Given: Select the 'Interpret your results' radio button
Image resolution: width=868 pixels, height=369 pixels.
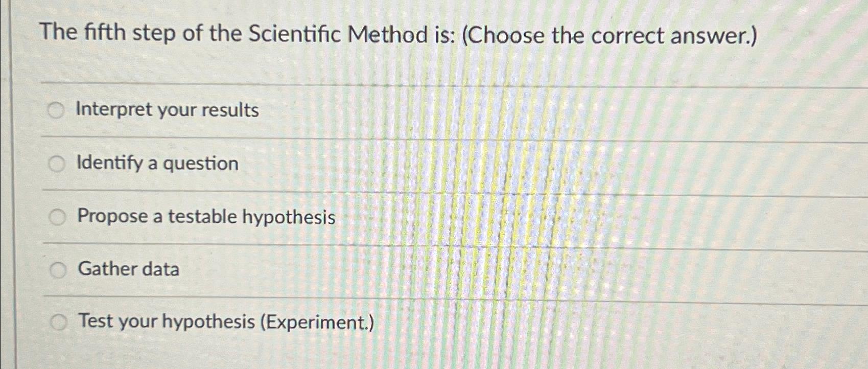Looking at the screenshot, I should pos(57,109).
